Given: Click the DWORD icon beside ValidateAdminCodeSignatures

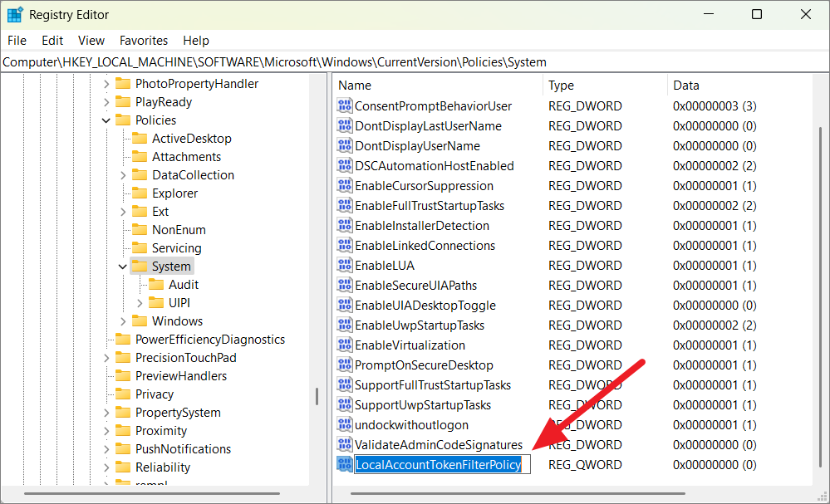Looking at the screenshot, I should tap(345, 444).
